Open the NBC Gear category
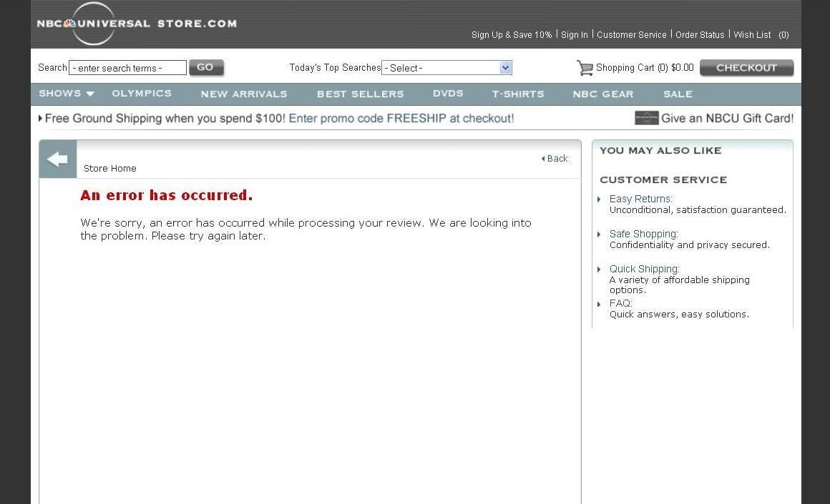Screen dimensions: 830x504 point(603,94)
